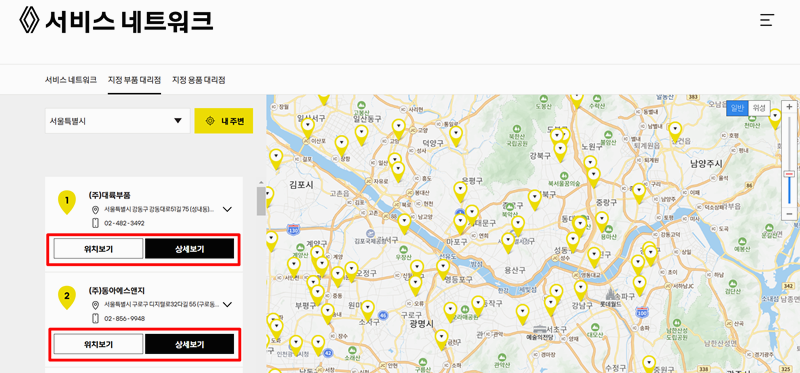Click the phone number 02-856-9948
Screen dimensions: 800x373
click(x=124, y=318)
